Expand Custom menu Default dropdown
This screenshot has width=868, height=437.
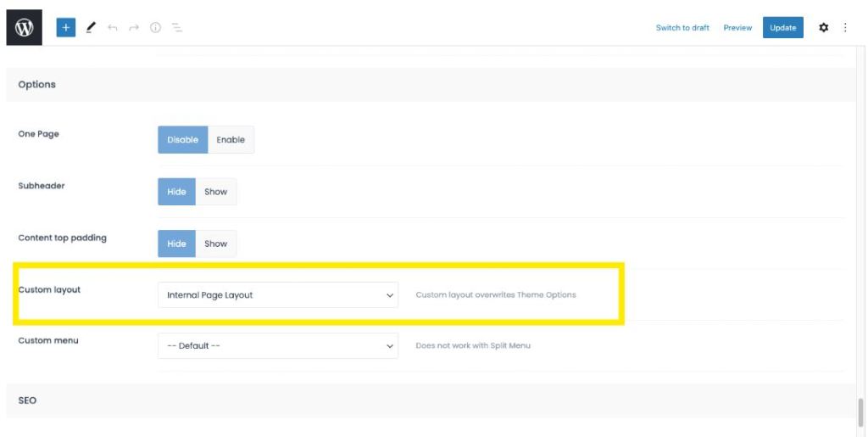point(277,346)
